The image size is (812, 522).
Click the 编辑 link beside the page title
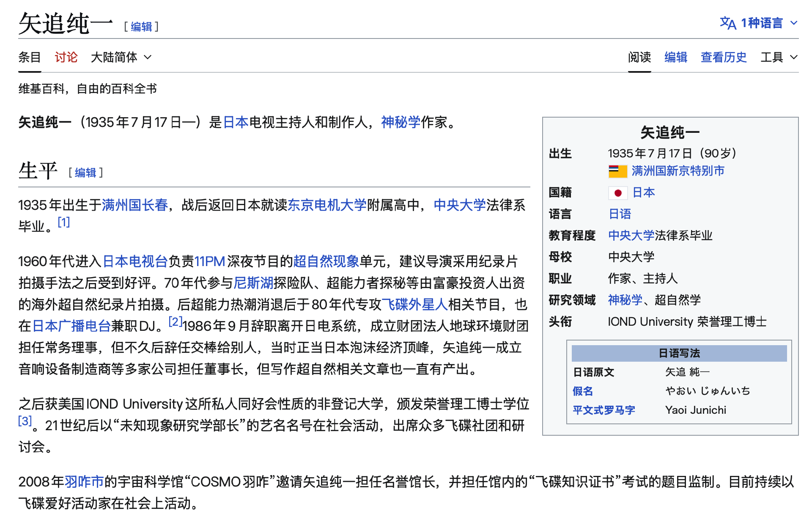tap(141, 27)
